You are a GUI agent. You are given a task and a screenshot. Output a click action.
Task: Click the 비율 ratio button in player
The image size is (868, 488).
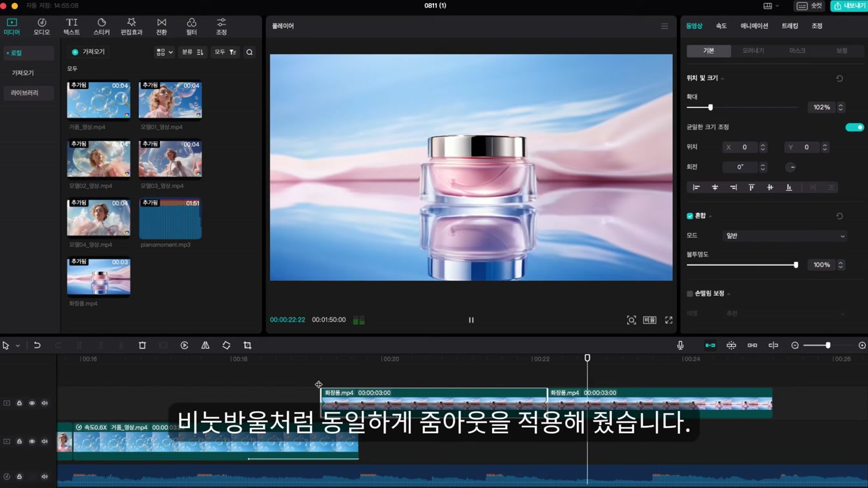650,320
